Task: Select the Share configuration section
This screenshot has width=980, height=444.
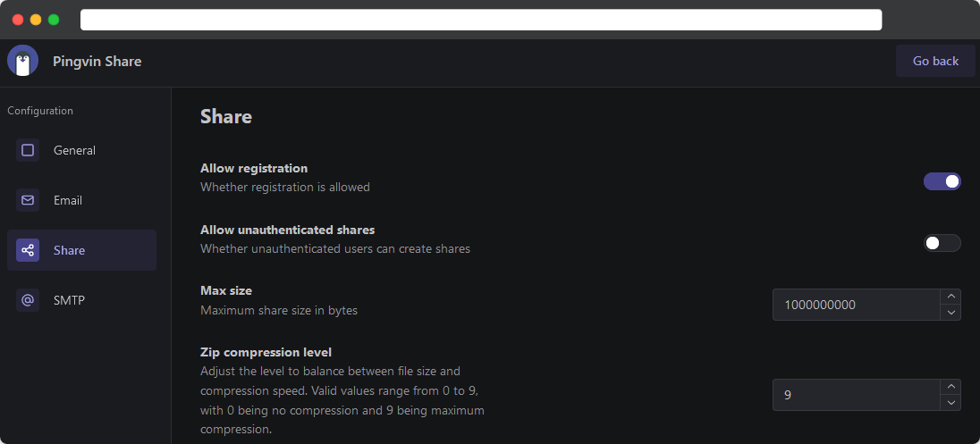Action: point(82,250)
